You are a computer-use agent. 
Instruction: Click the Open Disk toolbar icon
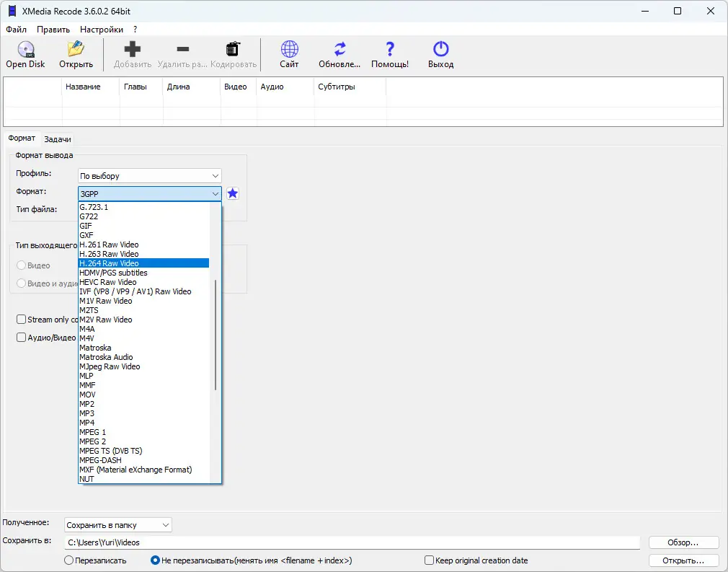click(25, 49)
